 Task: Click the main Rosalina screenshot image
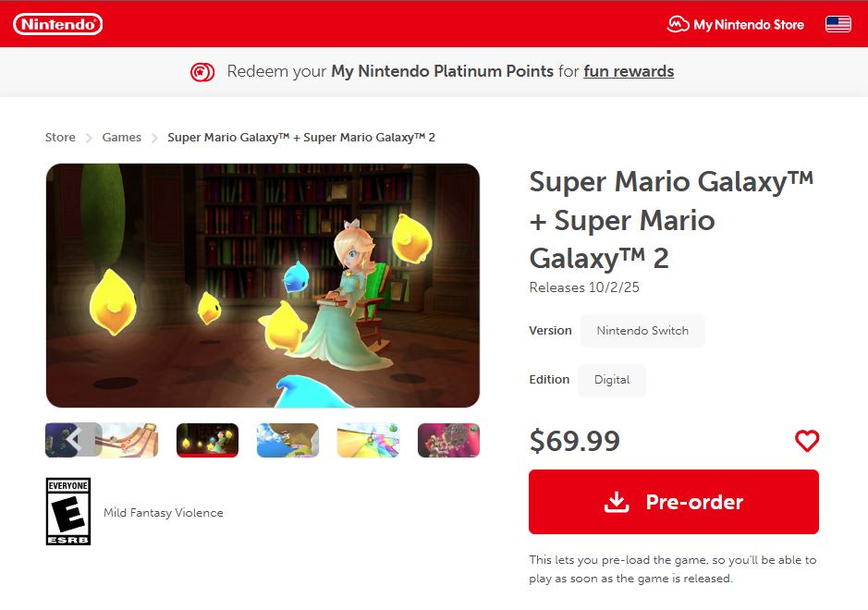pyautogui.click(x=263, y=286)
